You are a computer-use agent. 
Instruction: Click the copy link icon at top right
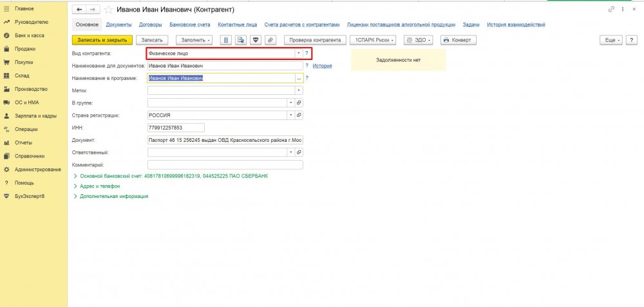[x=611, y=10]
